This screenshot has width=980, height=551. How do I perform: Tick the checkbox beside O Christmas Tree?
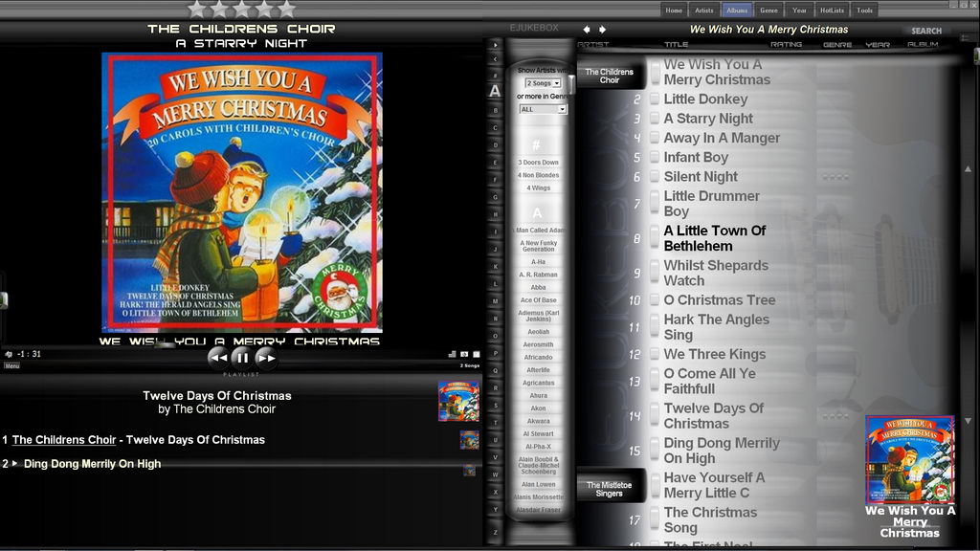pyautogui.click(x=655, y=299)
